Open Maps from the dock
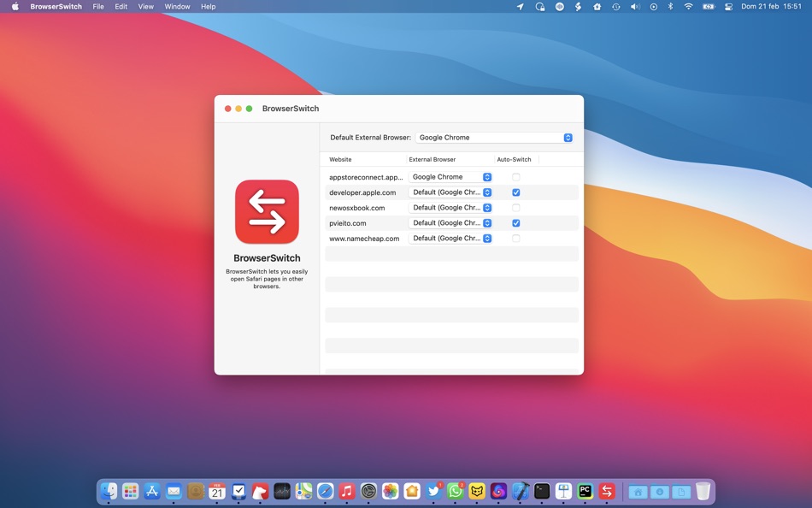The width and height of the screenshot is (812, 508). coord(304,490)
